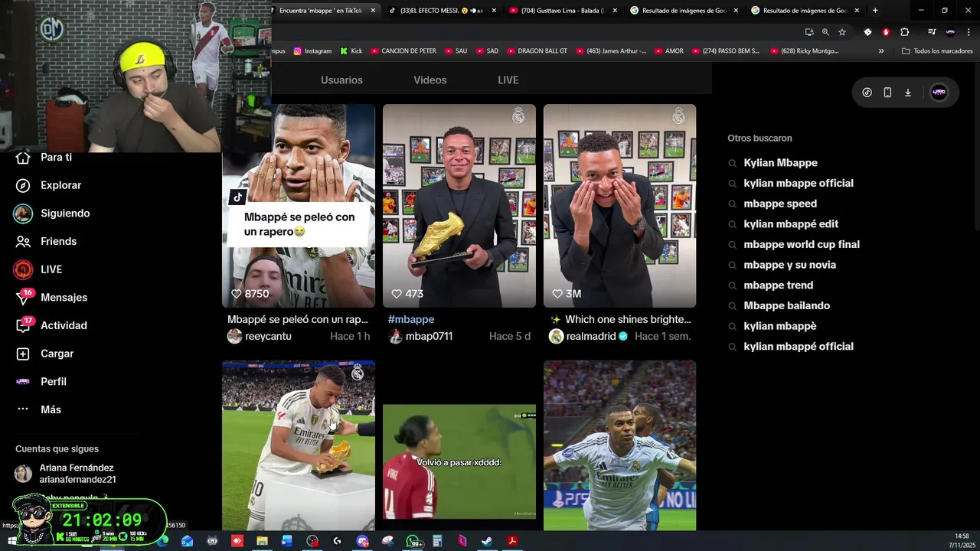This screenshot has width=980, height=551.
Task: Open Word in the taskbar
Action: [x=287, y=541]
